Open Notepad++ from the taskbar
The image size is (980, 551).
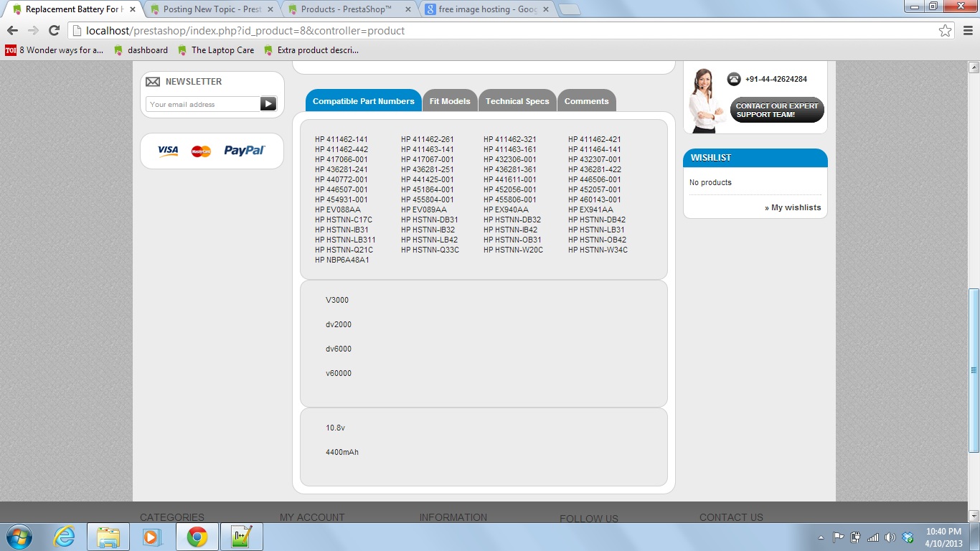242,537
